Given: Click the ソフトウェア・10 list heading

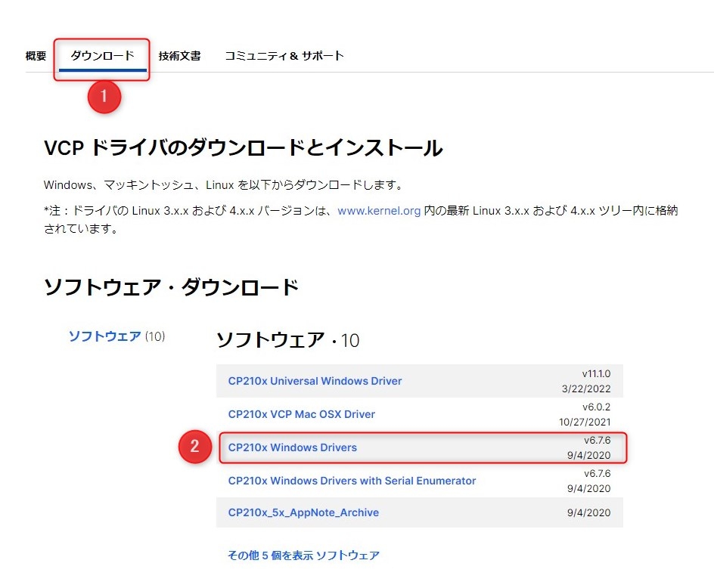Looking at the screenshot, I should [x=287, y=340].
